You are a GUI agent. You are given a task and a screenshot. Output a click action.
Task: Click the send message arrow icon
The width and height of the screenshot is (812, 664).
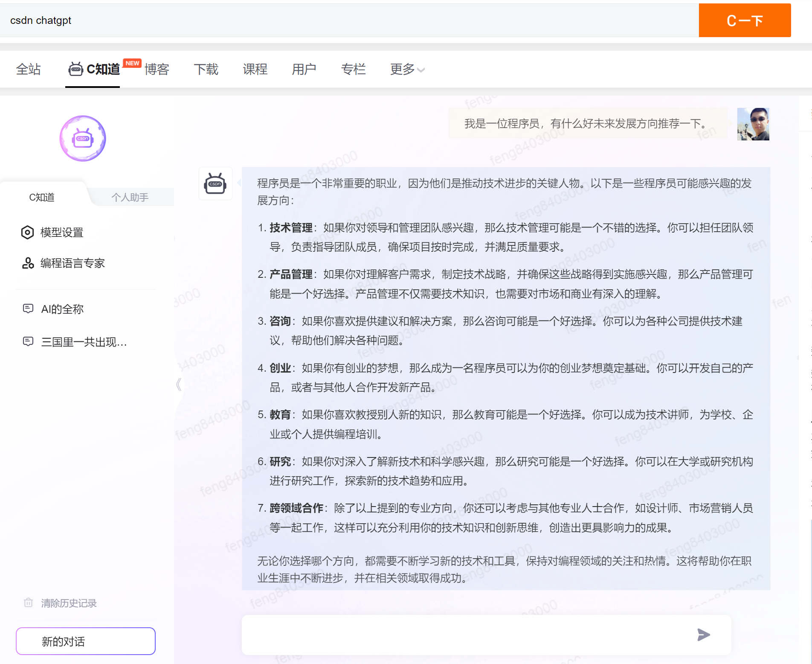click(703, 635)
